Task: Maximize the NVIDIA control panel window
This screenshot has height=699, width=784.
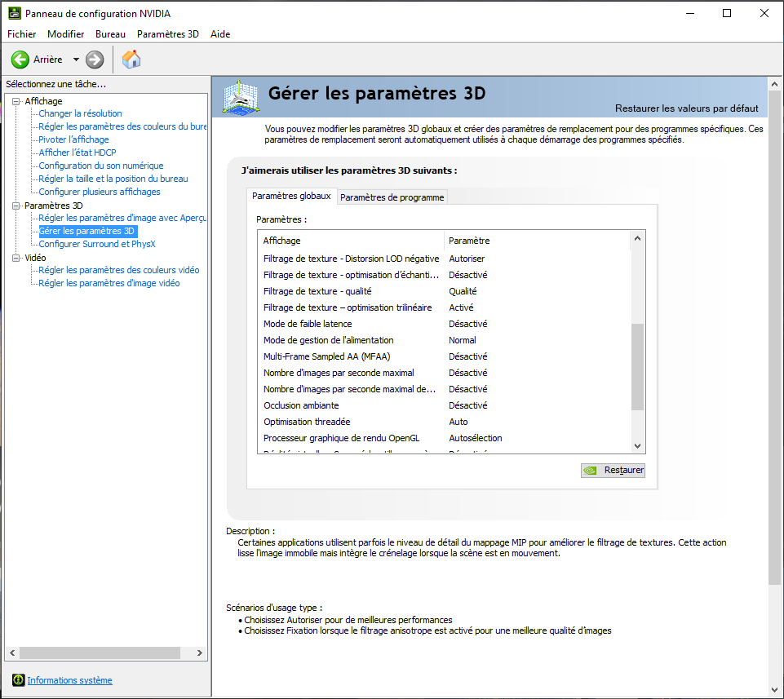Action: [x=727, y=13]
